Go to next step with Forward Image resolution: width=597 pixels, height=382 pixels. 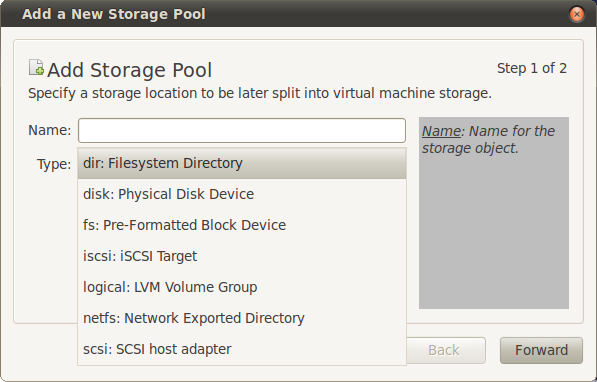coord(541,350)
